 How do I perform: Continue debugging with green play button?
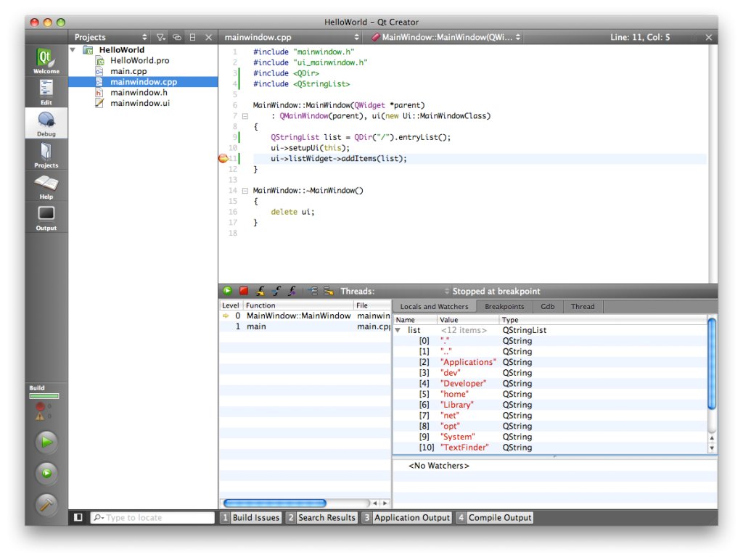(227, 291)
